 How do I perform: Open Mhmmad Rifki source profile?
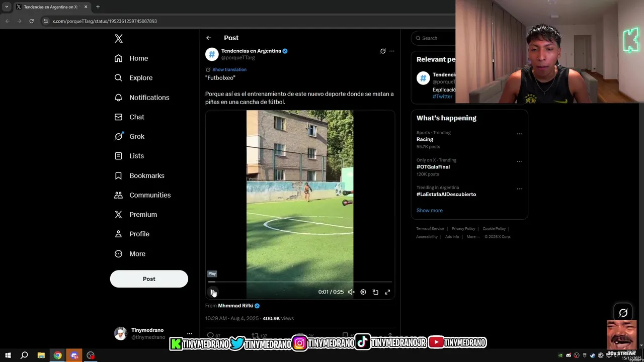(x=235, y=306)
